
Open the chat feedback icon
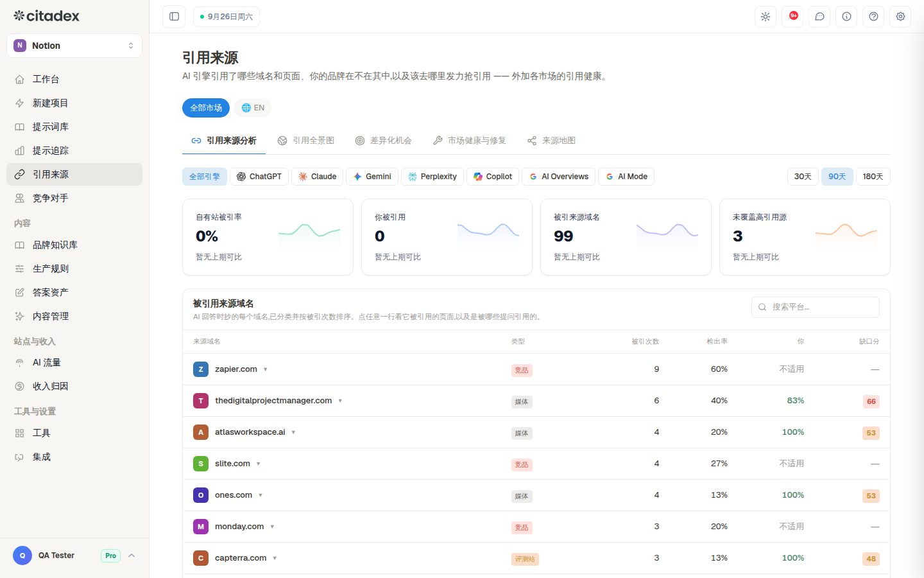[819, 17]
